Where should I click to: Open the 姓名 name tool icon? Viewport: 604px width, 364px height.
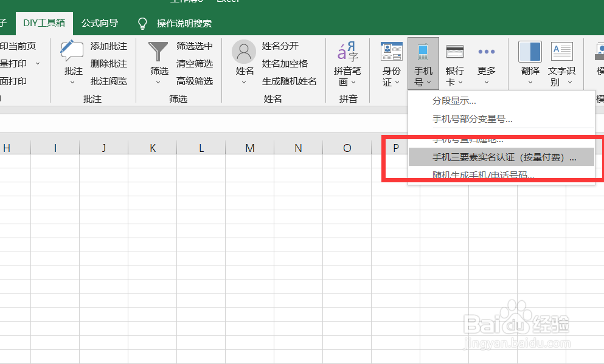pyautogui.click(x=243, y=51)
